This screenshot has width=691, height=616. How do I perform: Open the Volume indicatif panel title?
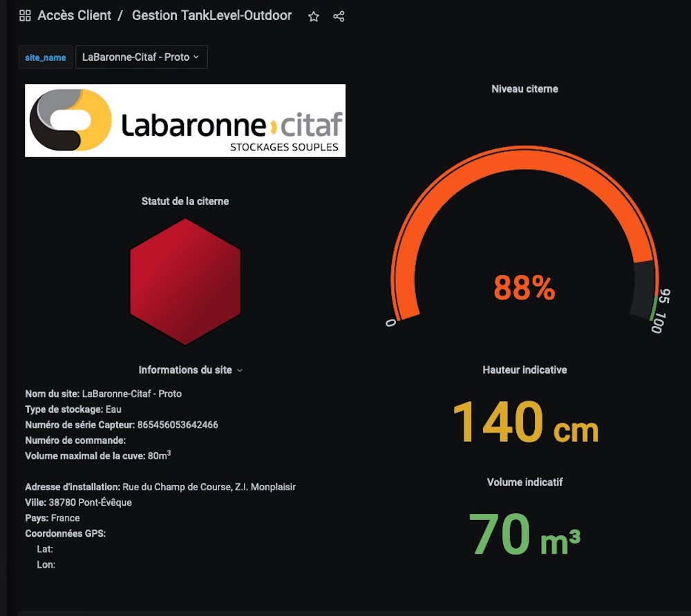click(x=524, y=482)
